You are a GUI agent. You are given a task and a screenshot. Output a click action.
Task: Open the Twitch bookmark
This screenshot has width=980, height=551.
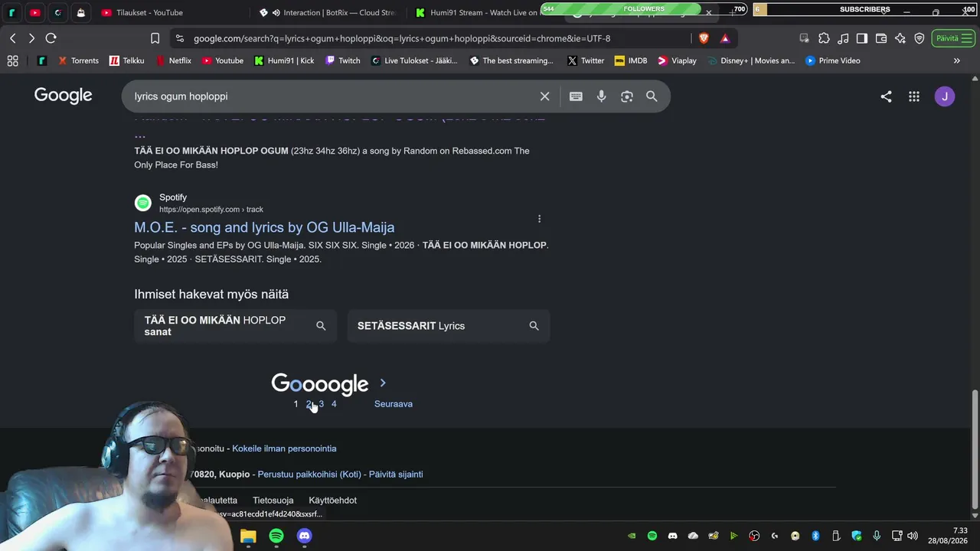pos(342,60)
